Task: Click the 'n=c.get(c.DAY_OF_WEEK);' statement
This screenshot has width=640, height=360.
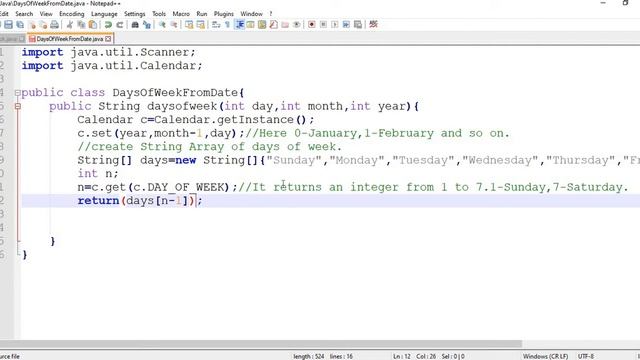Action: click(158, 187)
